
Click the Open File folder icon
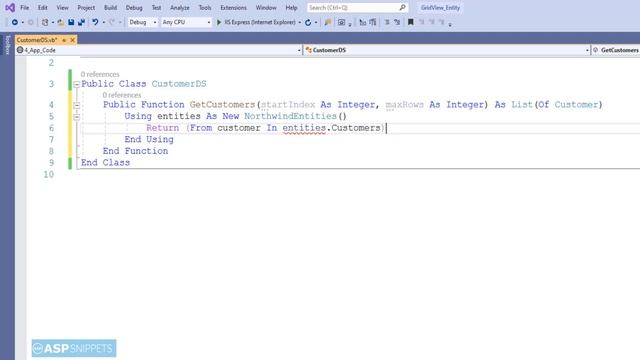pyautogui.click(x=60, y=22)
